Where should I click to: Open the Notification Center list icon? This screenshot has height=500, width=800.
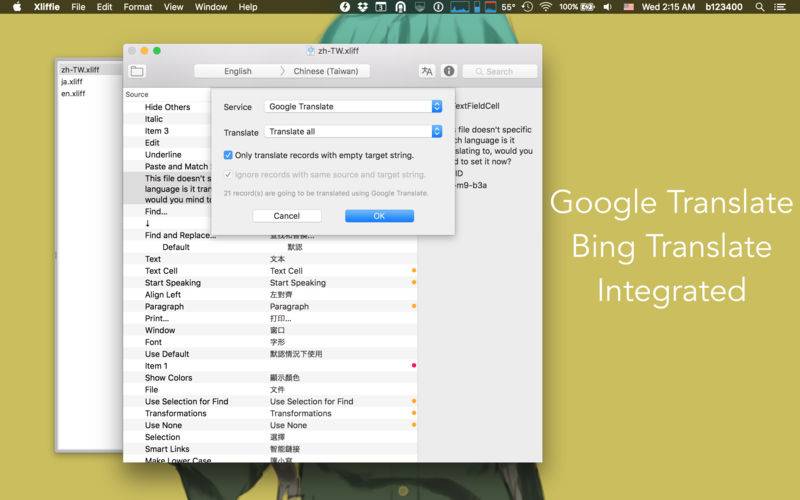tap(780, 7)
